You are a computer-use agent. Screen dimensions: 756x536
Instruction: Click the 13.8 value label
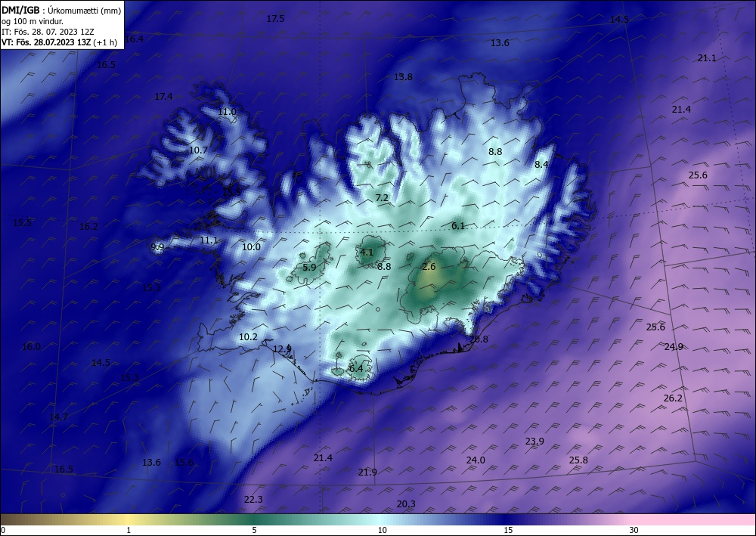point(403,77)
